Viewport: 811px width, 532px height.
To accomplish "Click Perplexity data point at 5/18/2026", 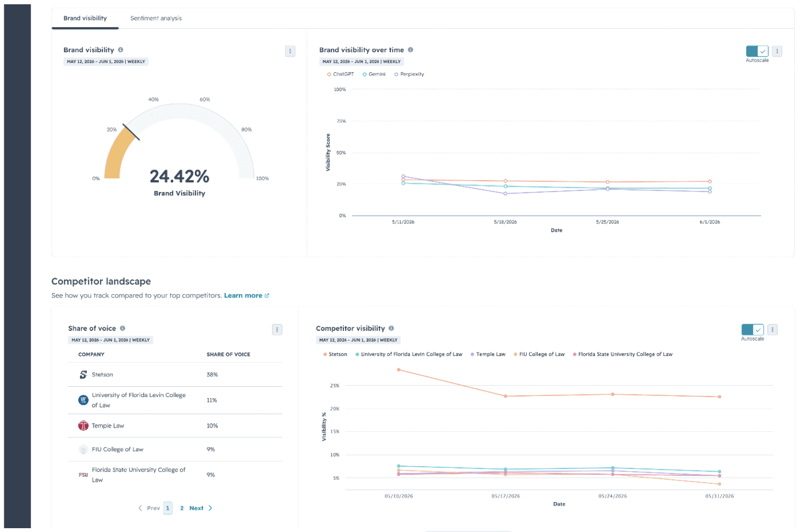I will (506, 194).
